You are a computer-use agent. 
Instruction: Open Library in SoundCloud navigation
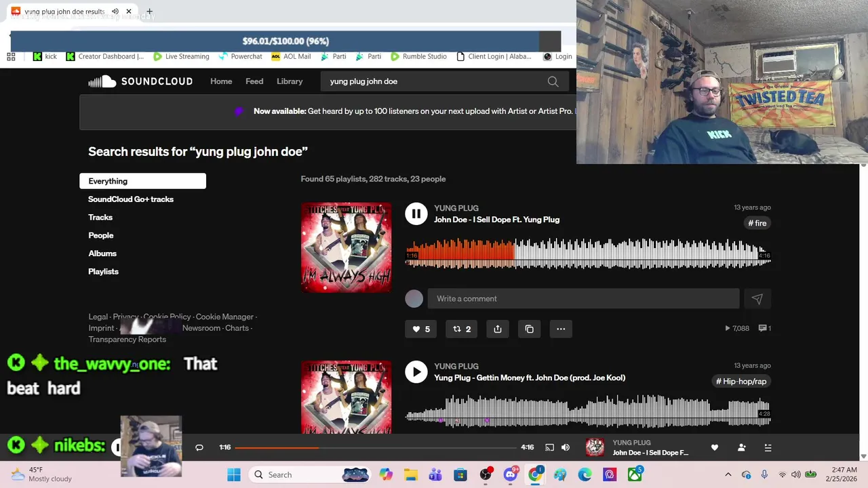point(290,81)
